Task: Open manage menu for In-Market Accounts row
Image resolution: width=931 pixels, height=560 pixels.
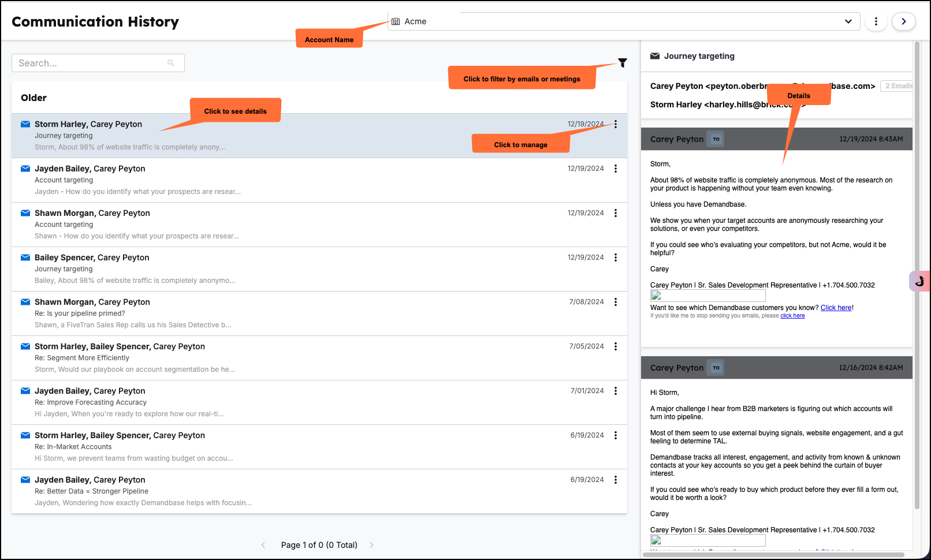Action: coord(616,435)
